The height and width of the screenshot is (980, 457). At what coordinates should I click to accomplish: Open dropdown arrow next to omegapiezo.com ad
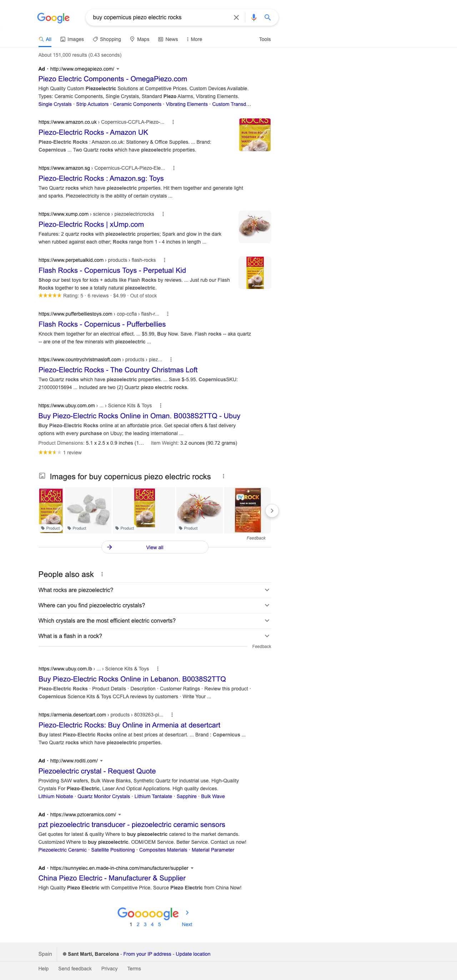click(118, 69)
